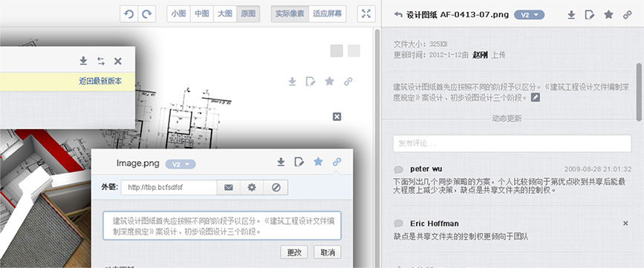Swap versions icon in top-left floating panel
The image size is (644, 268).
100,61
